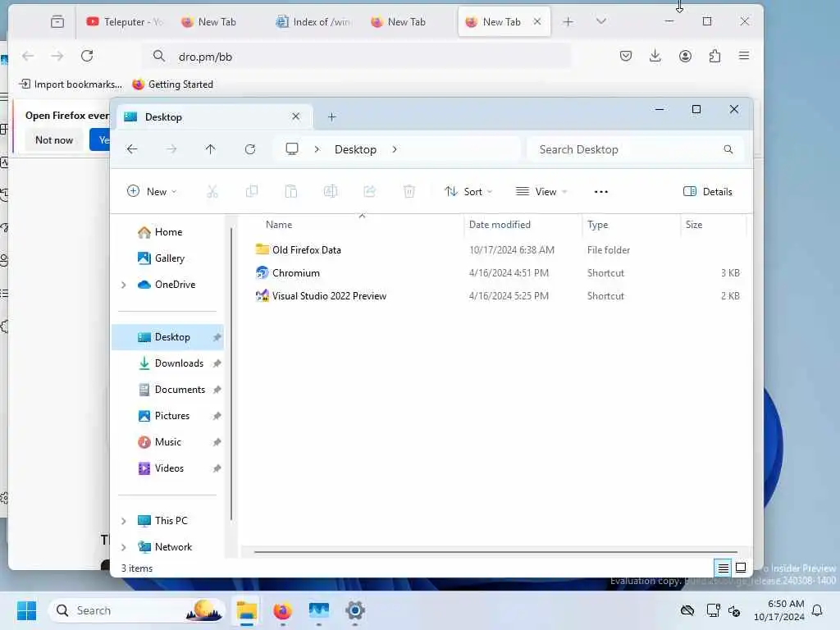Click chevron before Desktop in address bar

point(317,149)
